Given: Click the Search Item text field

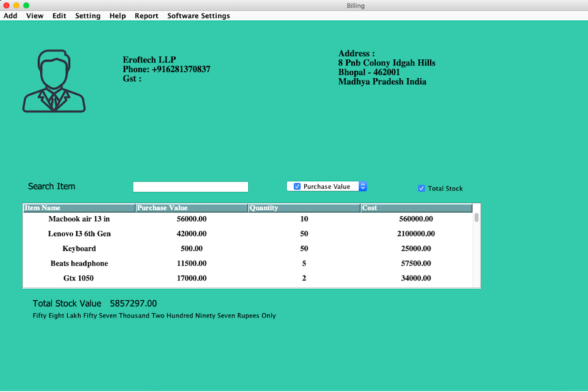Looking at the screenshot, I should (x=190, y=187).
